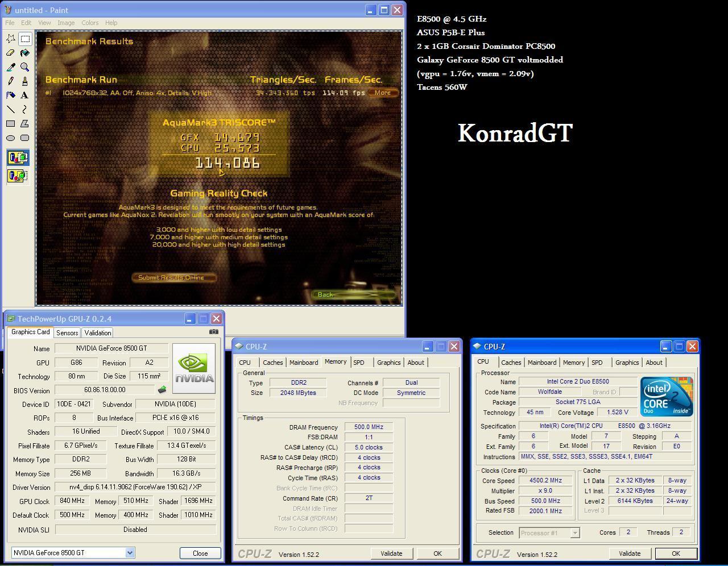
Task: Choose the Rounded Rectangle tool
Action: click(25, 138)
